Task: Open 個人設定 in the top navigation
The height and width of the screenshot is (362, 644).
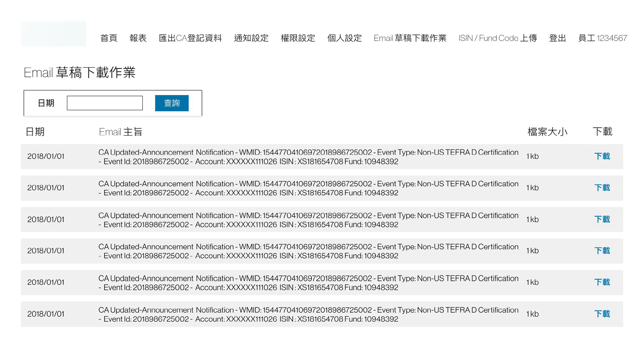Action: coord(344,38)
